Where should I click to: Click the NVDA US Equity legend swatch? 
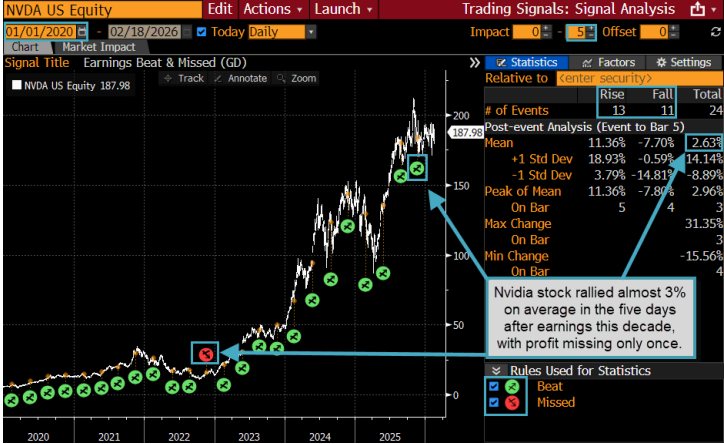15,86
